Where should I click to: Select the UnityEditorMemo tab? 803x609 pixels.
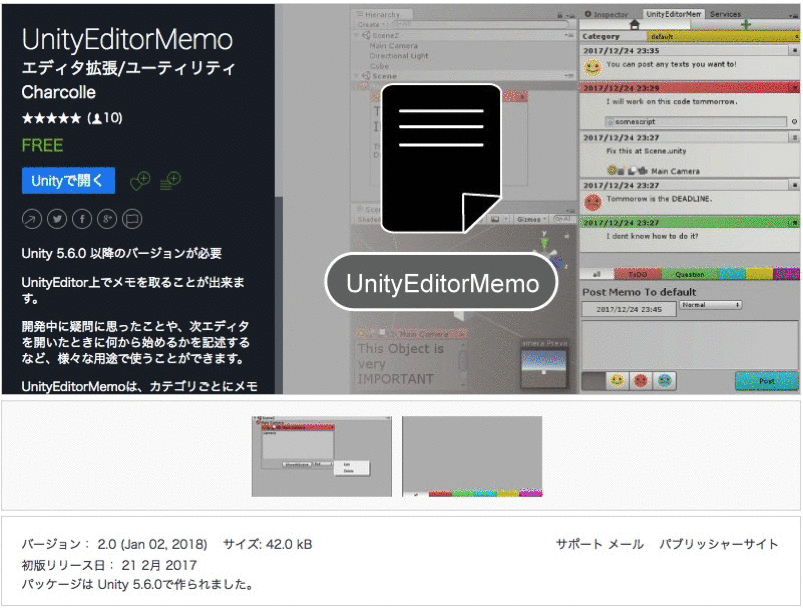click(673, 14)
